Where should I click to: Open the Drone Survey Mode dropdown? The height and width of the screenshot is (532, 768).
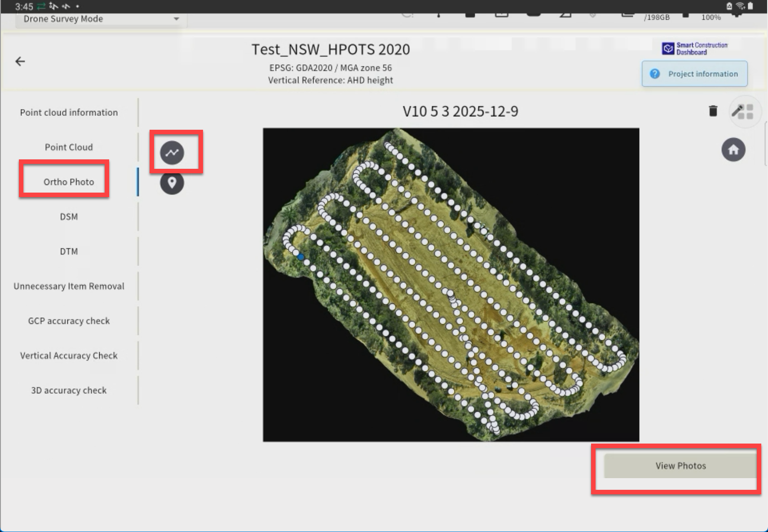pyautogui.click(x=101, y=19)
